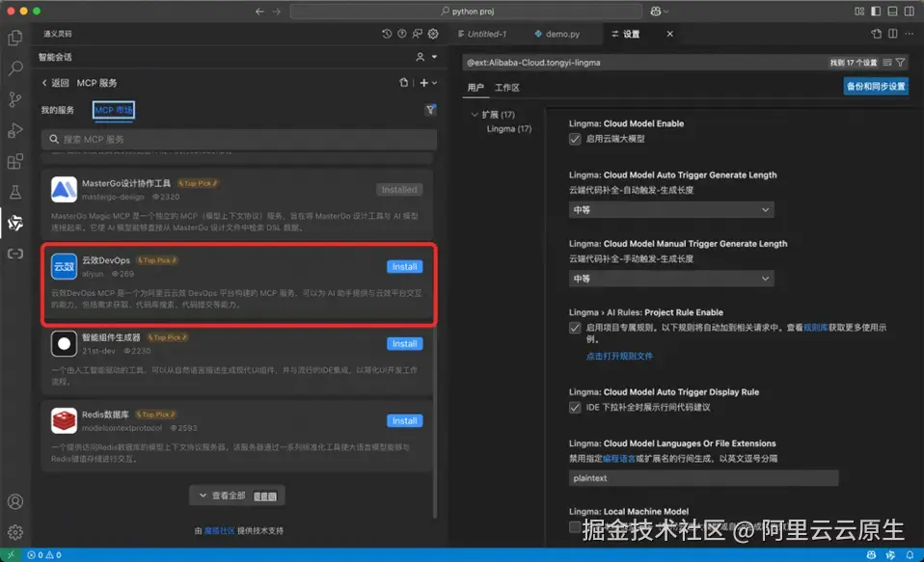The height and width of the screenshot is (562, 924).
Task: Click the settings filter funnel icon
Action: click(901, 63)
